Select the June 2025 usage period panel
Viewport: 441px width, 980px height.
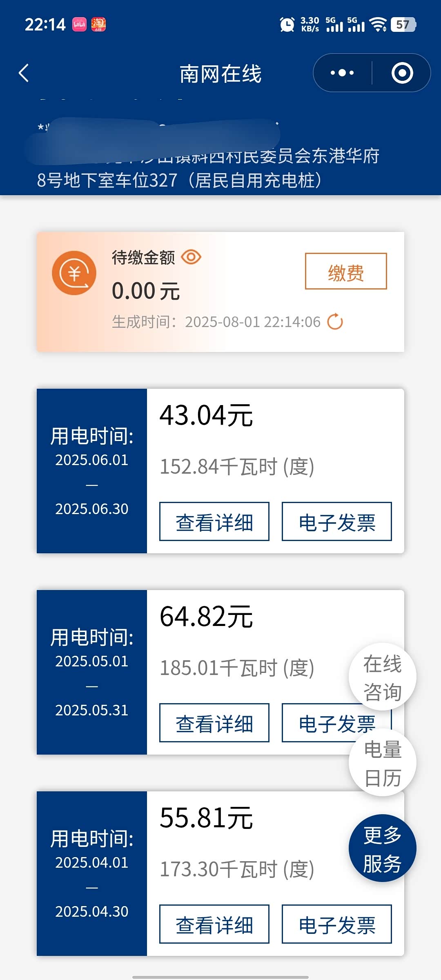click(92, 471)
